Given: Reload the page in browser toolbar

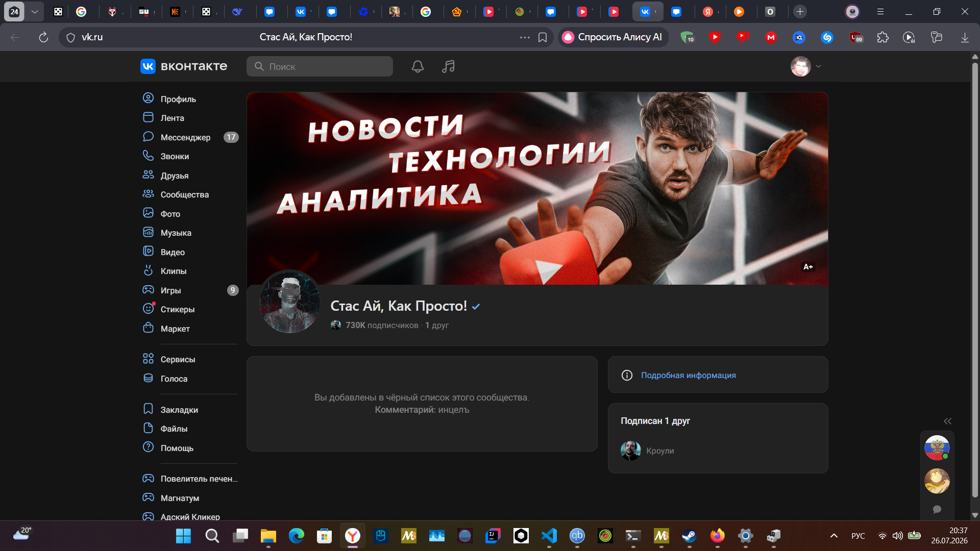Looking at the screenshot, I should click(43, 37).
